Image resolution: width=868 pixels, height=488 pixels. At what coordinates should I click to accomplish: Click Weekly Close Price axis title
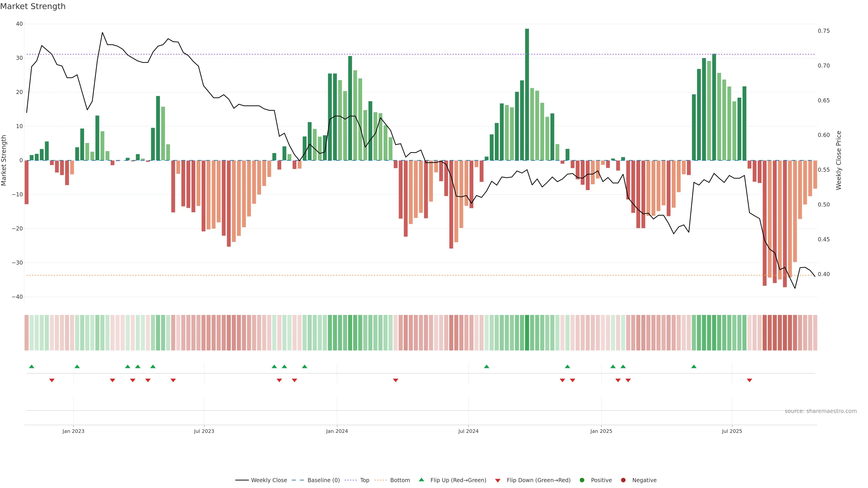[839, 160]
